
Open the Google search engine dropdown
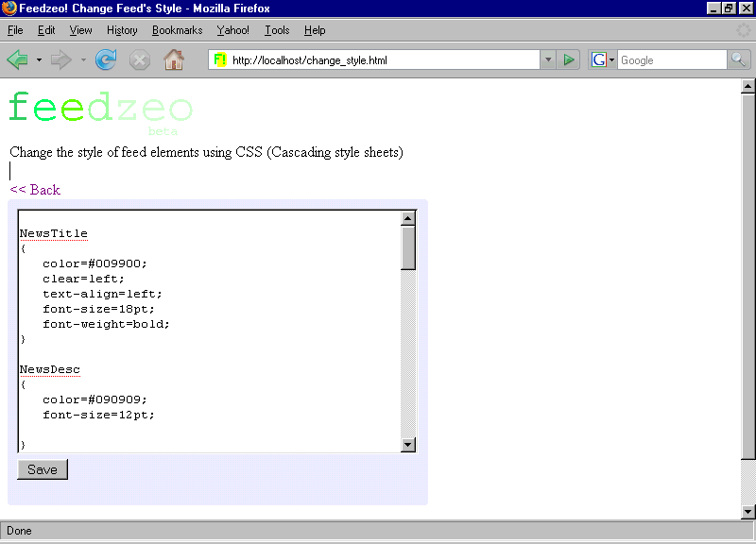click(602, 60)
